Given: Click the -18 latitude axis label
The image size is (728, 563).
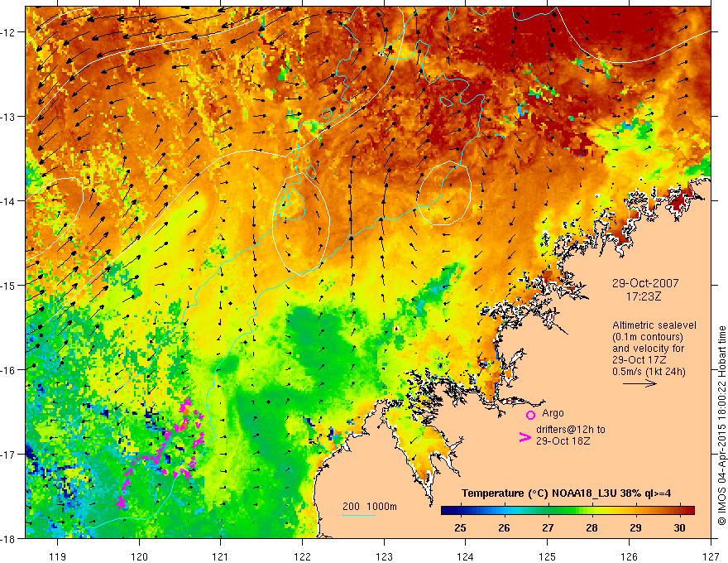Looking at the screenshot, I should [x=8, y=538].
